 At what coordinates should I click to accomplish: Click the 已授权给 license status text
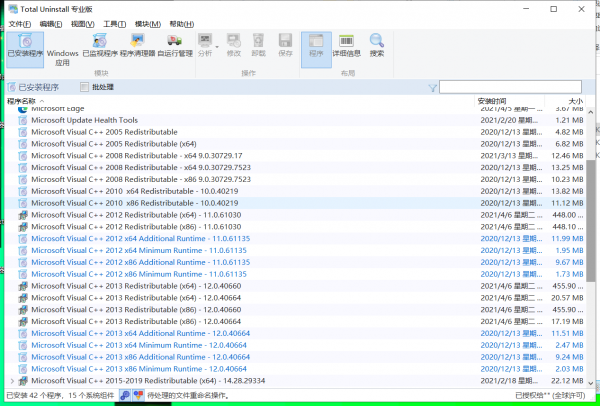550,396
